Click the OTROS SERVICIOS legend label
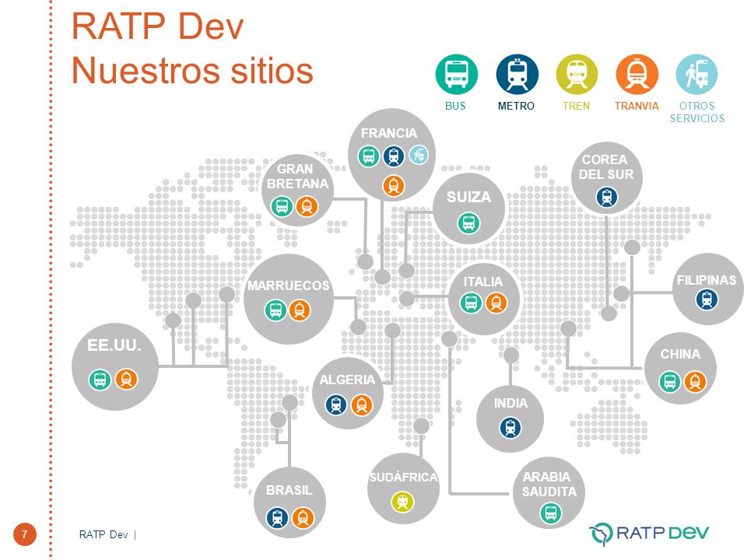The height and width of the screenshot is (560, 747). click(697, 112)
